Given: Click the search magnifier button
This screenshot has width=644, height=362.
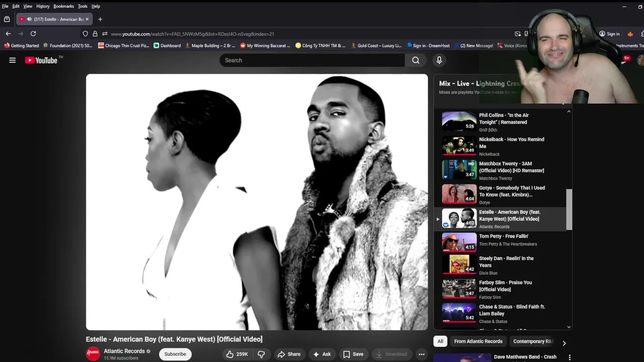Looking at the screenshot, I should pos(416,60).
